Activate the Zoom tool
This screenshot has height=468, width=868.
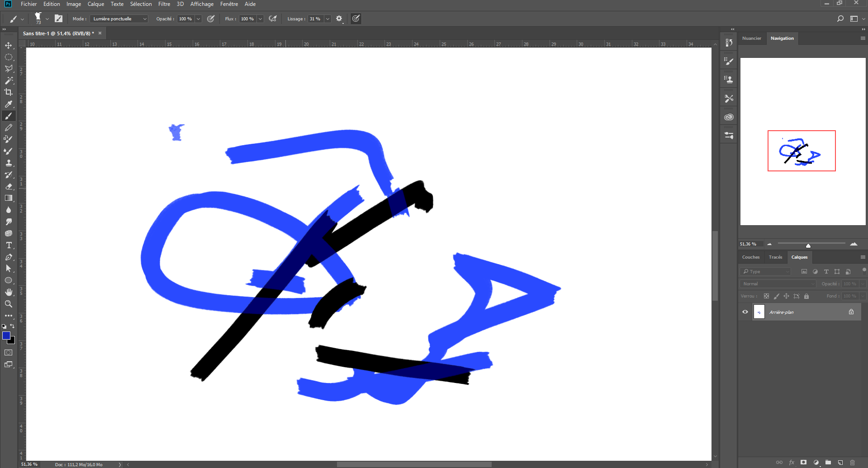[9, 304]
